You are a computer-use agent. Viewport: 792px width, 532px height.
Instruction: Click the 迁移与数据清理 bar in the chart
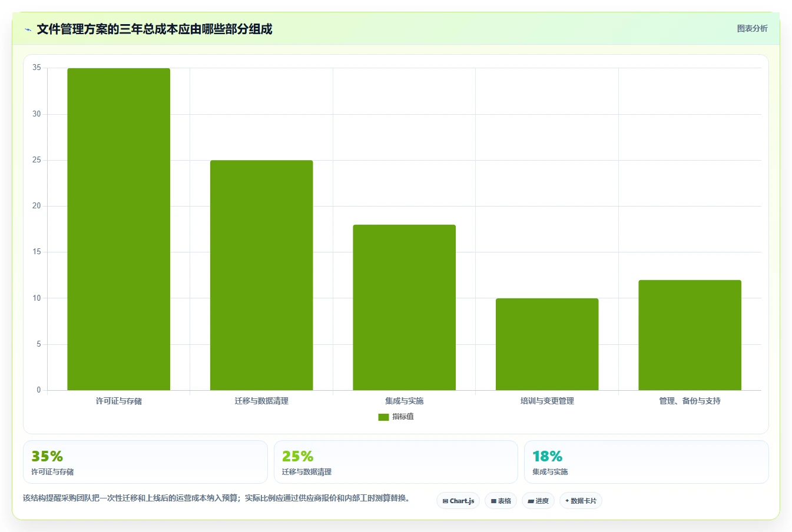click(261, 275)
